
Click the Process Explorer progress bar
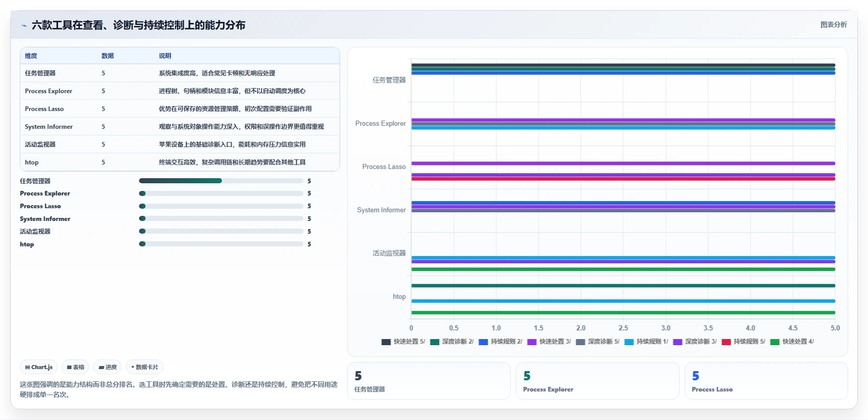pos(221,193)
